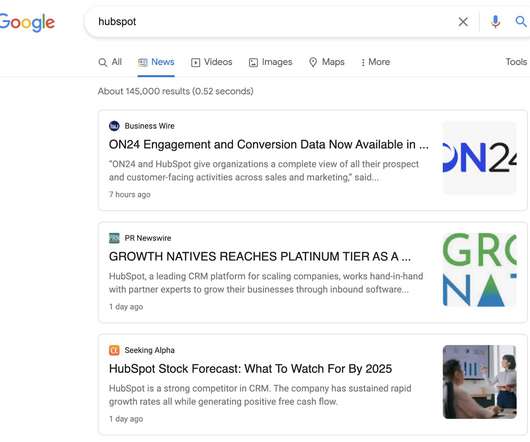Open the Tools filter options
This screenshot has height=442, width=530.
click(x=516, y=62)
